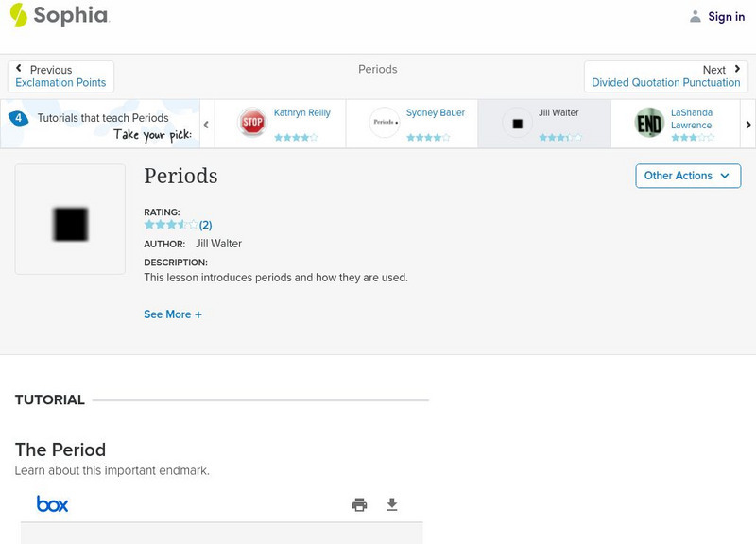Click the user profile icon beside Sign in

pyautogui.click(x=696, y=16)
